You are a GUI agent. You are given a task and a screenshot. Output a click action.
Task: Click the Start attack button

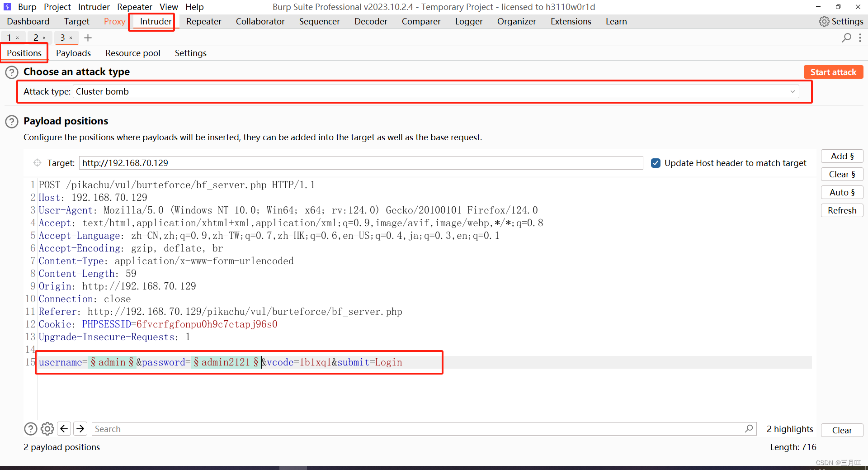(x=833, y=72)
